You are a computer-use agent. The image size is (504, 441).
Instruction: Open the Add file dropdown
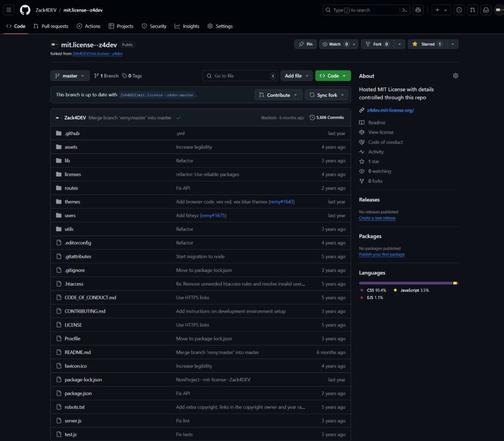(x=296, y=76)
